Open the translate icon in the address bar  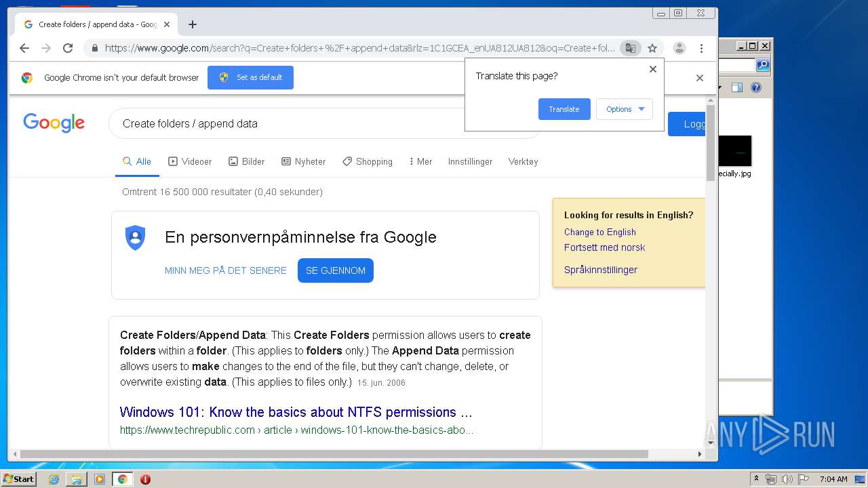tap(631, 48)
